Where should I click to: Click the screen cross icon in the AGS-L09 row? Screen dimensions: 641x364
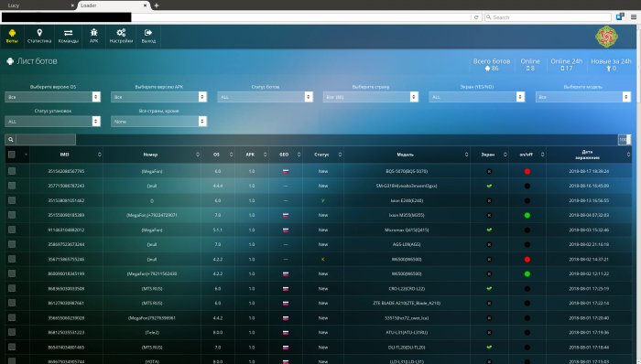(x=489, y=244)
